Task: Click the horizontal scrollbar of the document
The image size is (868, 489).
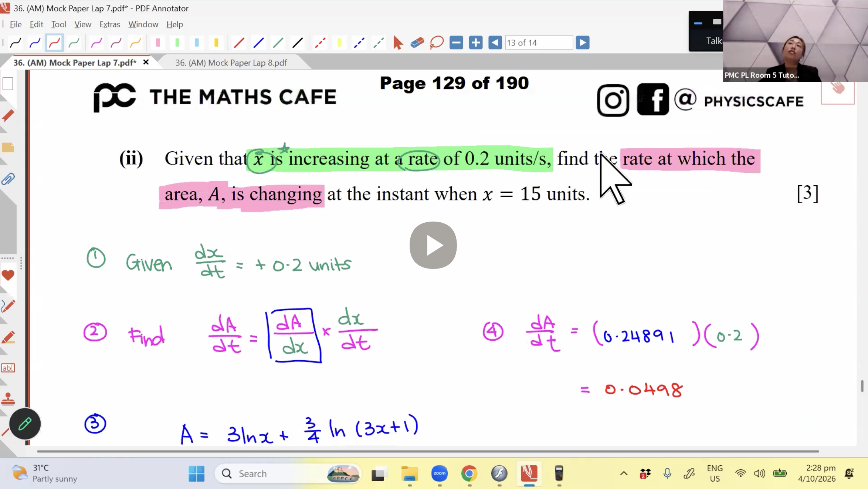Action: coord(428,451)
